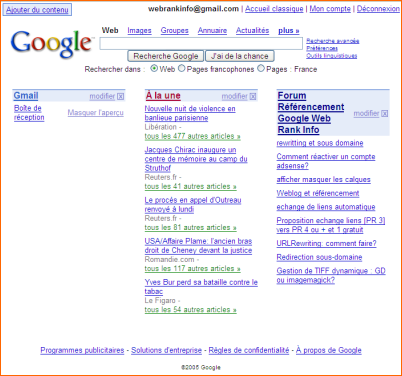This screenshot has width=402, height=376.
Task: Open Redirection sous-domaine thread
Action: pos(319,257)
